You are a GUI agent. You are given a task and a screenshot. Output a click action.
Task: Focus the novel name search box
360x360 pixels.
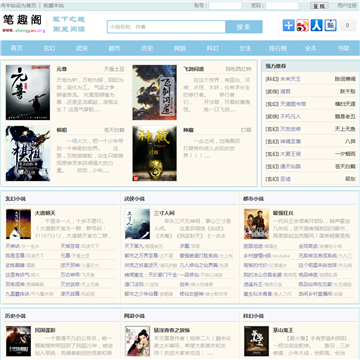pos(166,27)
